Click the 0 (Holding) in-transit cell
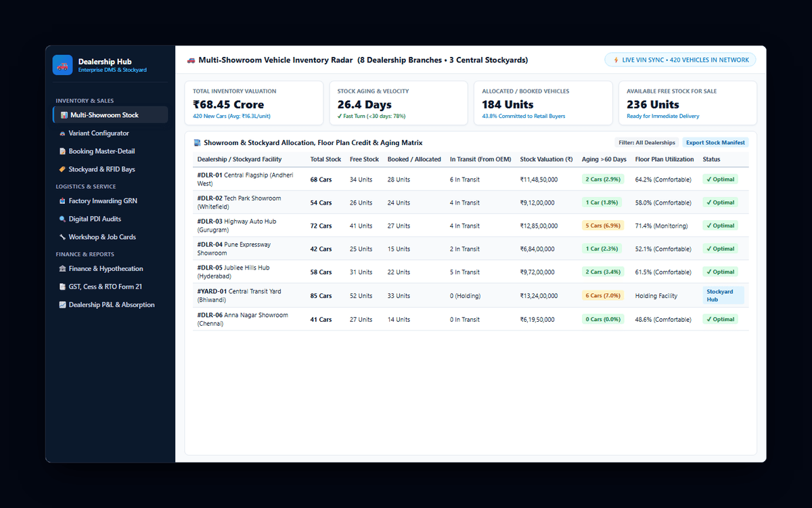This screenshot has width=812, height=508. [x=465, y=295]
